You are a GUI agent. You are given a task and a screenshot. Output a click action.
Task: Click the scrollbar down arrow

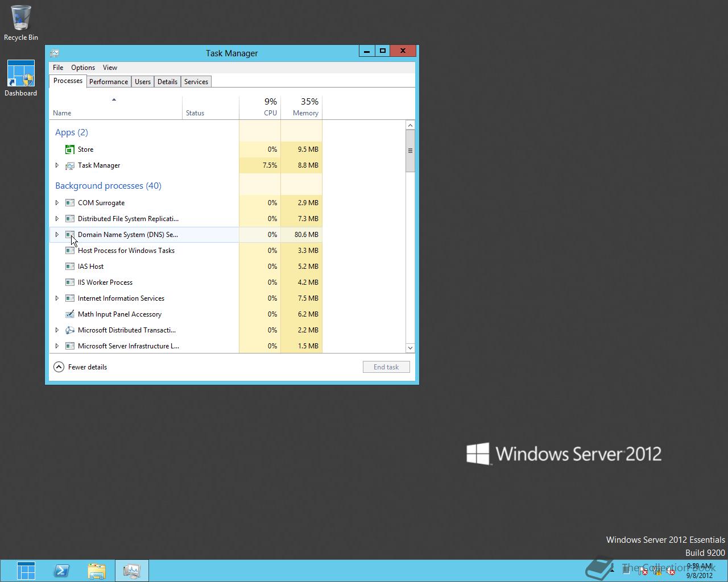(410, 348)
